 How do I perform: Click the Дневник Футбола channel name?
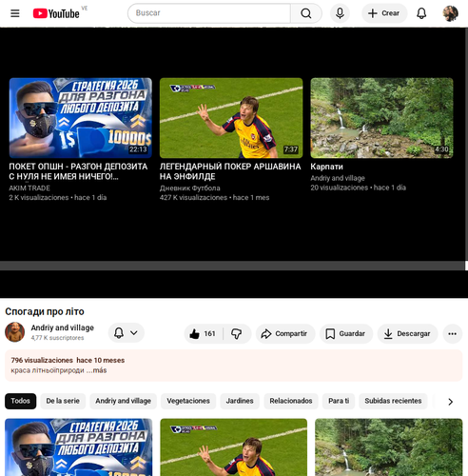click(x=190, y=188)
